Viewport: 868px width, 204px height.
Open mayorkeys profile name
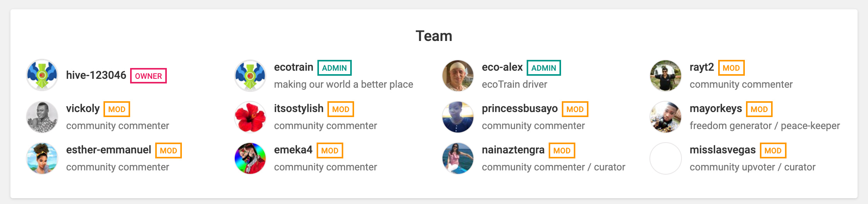click(x=716, y=109)
